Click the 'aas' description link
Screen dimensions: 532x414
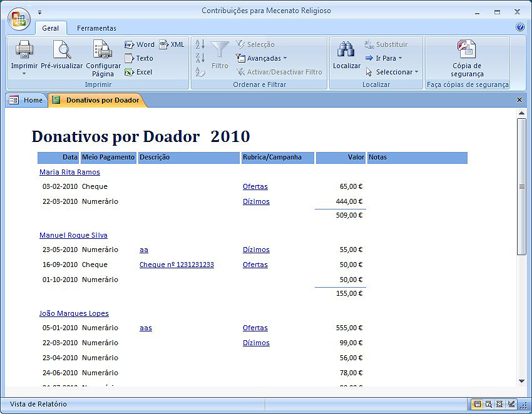[146, 328]
